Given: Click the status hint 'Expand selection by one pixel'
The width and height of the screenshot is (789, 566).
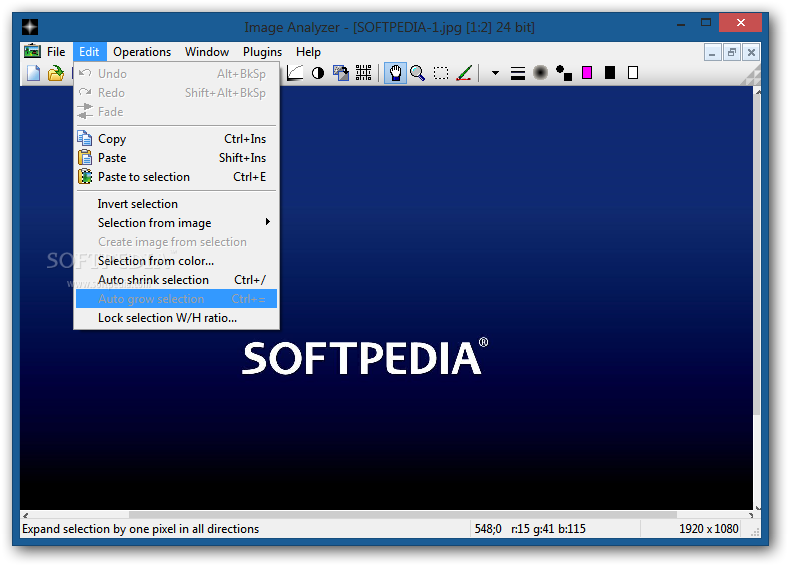Looking at the screenshot, I should point(140,529).
